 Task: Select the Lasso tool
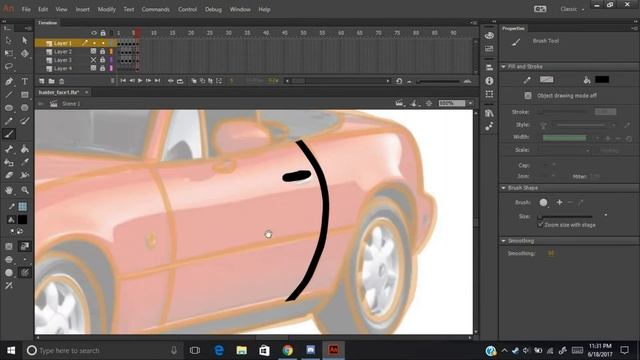(9, 67)
